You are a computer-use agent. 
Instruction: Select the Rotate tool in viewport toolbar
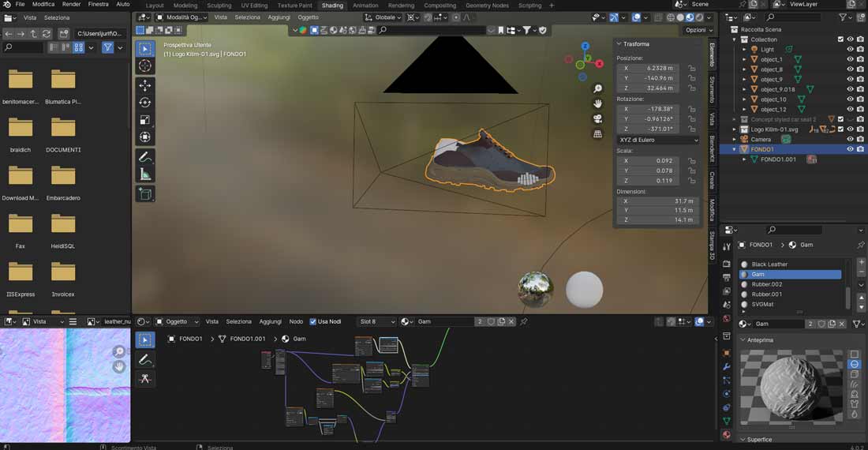pos(145,103)
